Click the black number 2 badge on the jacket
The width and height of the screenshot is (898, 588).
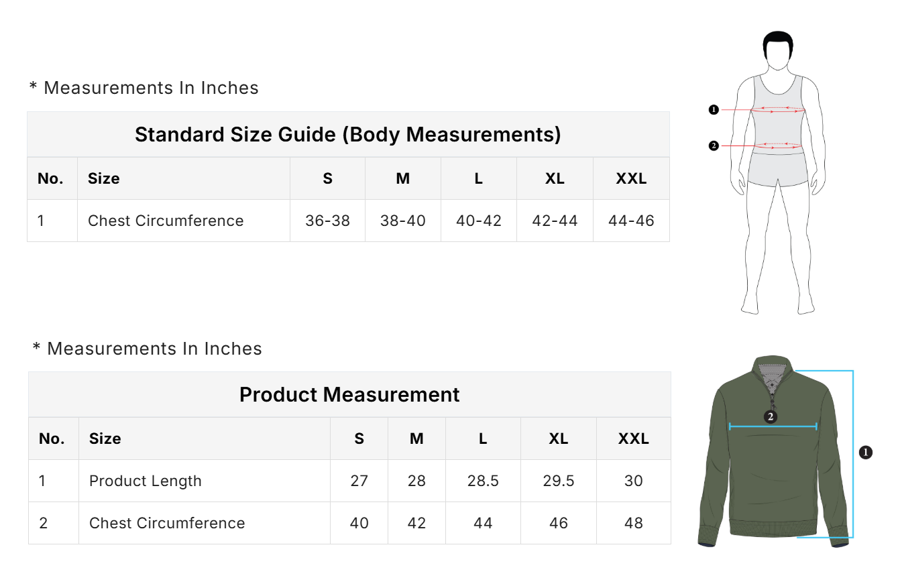tap(771, 417)
